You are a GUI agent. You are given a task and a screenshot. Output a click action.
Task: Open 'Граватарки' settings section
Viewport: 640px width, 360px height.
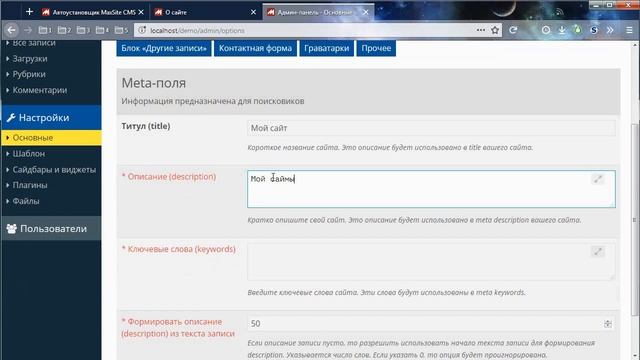327,48
